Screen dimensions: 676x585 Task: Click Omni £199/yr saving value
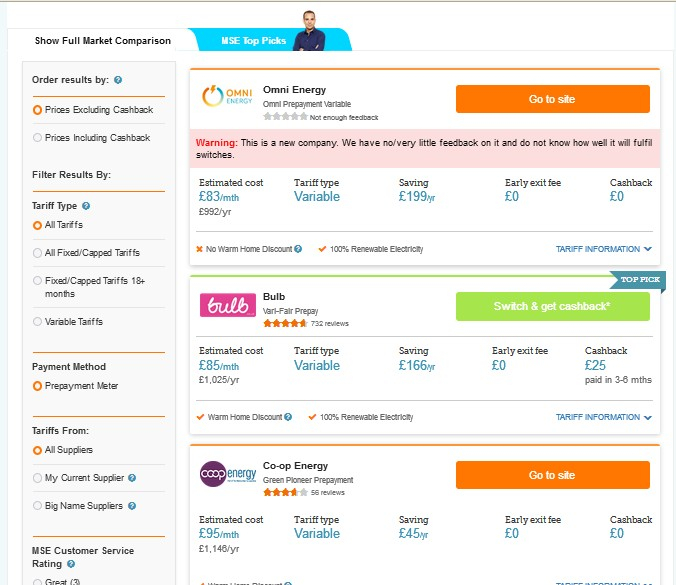click(417, 197)
